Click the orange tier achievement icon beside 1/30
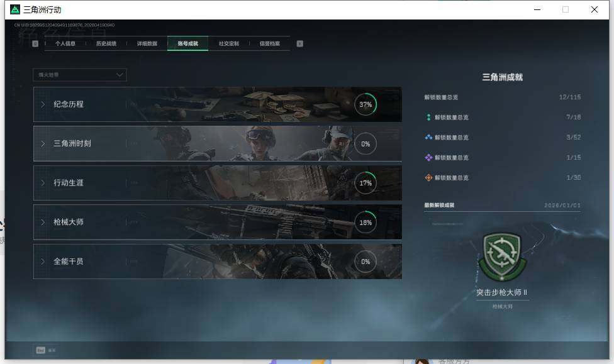The height and width of the screenshot is (364, 614). click(x=428, y=178)
